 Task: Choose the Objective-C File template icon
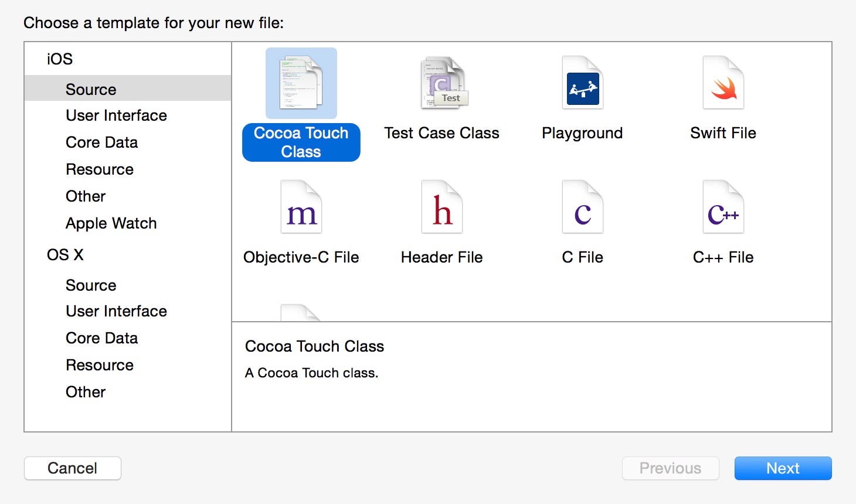[301, 207]
